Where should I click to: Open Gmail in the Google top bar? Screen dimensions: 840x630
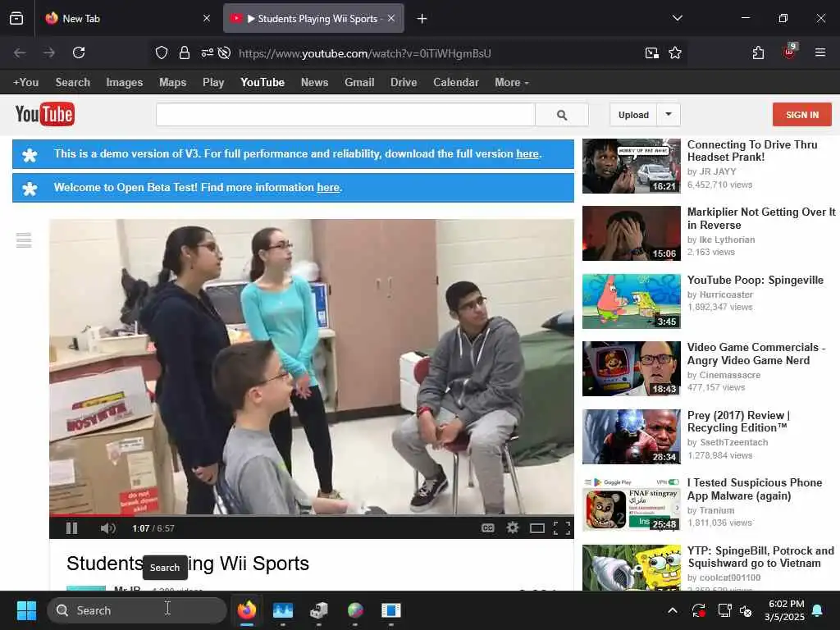[359, 83]
